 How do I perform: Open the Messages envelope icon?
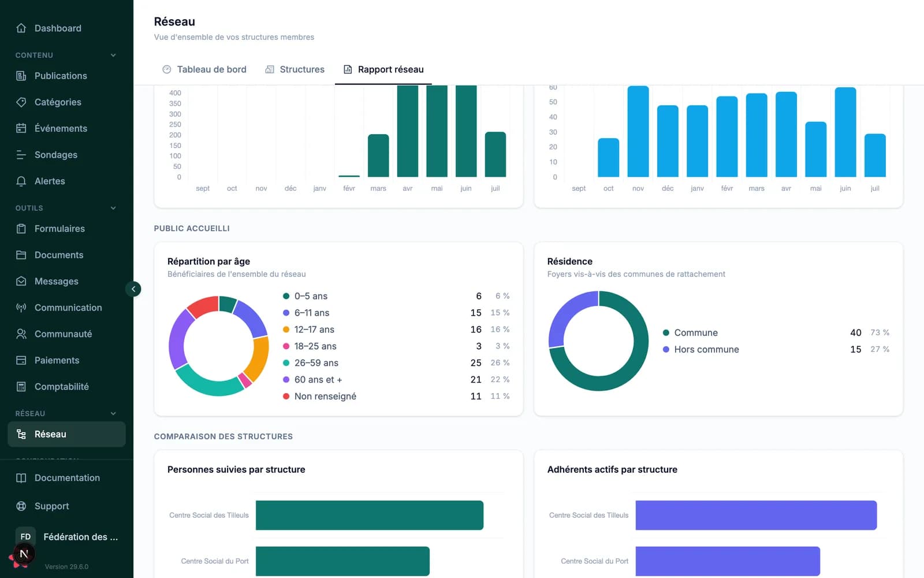(x=21, y=281)
